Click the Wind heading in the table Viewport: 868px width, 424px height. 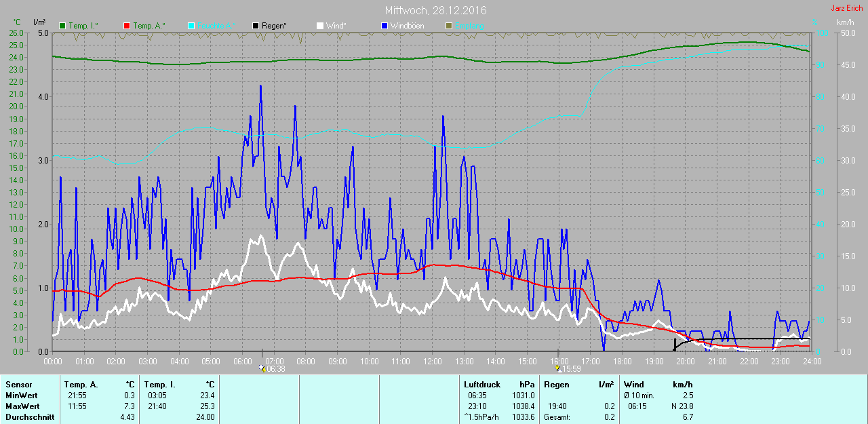(x=633, y=385)
